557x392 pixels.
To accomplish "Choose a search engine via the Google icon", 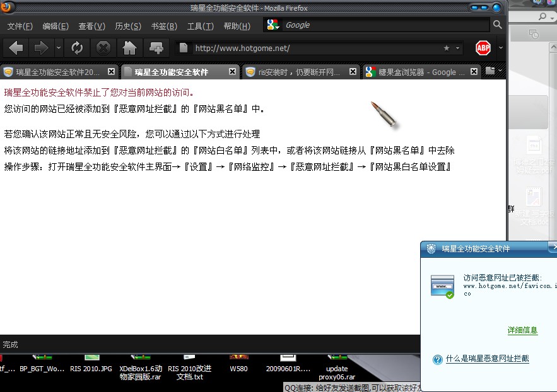I will pos(273,25).
